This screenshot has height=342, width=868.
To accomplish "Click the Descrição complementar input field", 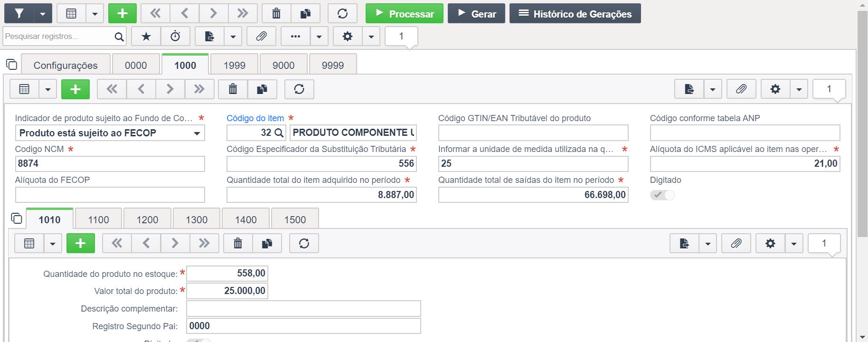I will (x=303, y=309).
